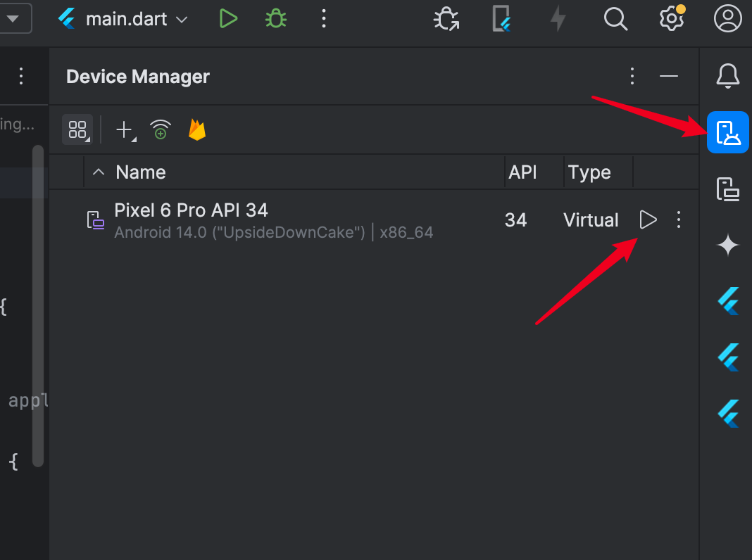Toggle the Device Manager tool window

coord(727,132)
